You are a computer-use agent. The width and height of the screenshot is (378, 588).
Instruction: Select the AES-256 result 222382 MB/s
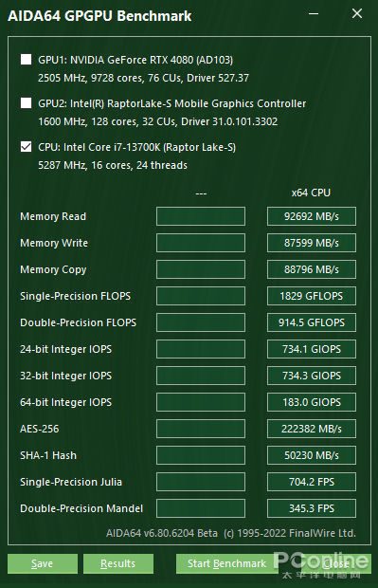point(312,429)
